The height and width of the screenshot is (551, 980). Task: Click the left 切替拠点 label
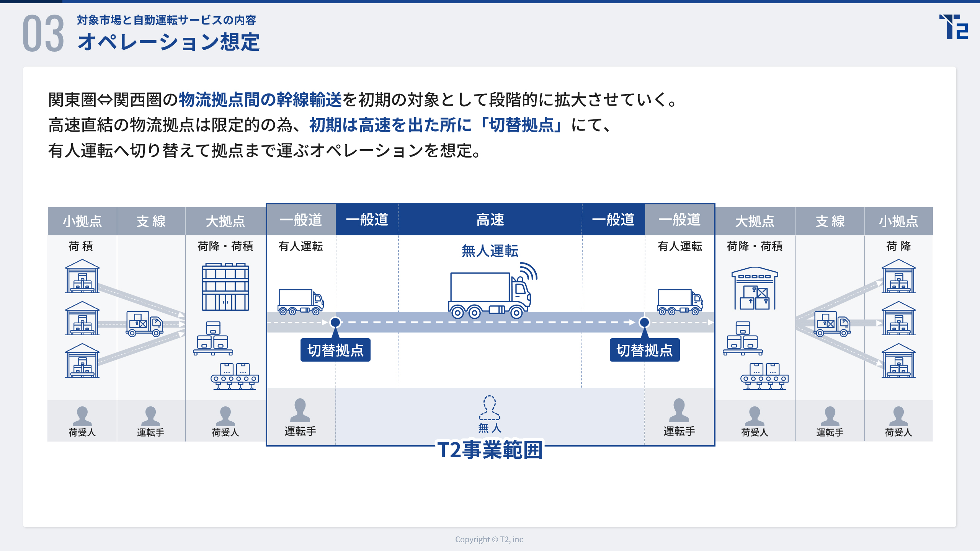(335, 350)
